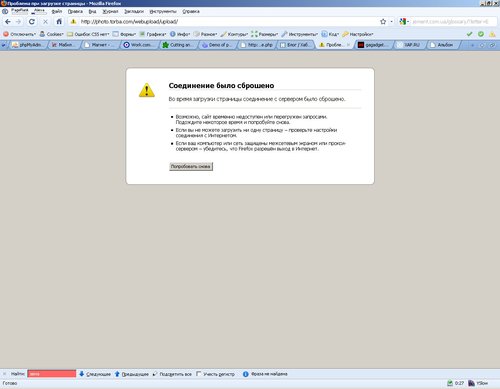500x389 pixels.
Task: Open the Инструменты web developer dropdown
Action: 300,34
